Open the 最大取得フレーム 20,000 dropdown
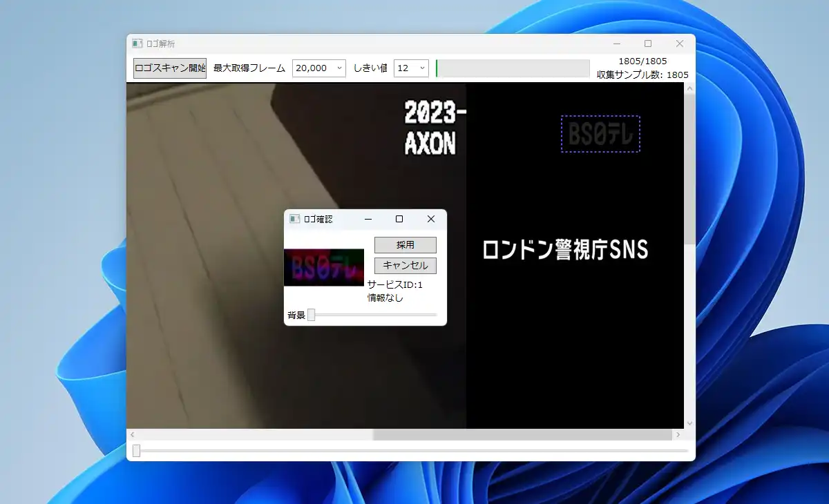 [x=319, y=68]
